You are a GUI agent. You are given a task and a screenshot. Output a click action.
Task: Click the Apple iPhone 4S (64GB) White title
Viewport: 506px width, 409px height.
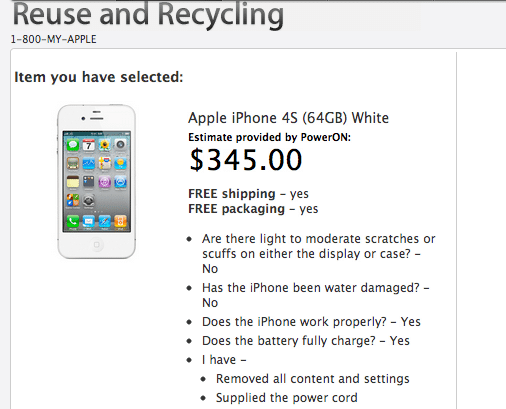(x=288, y=118)
